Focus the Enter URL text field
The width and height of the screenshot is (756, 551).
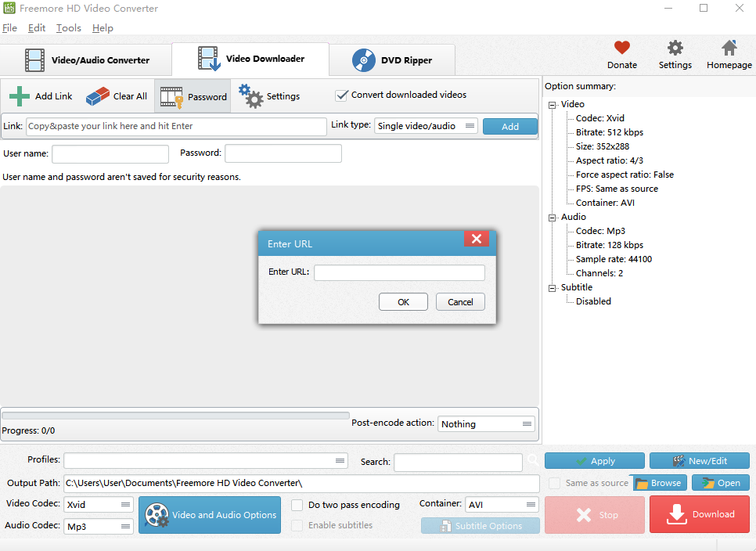point(399,272)
